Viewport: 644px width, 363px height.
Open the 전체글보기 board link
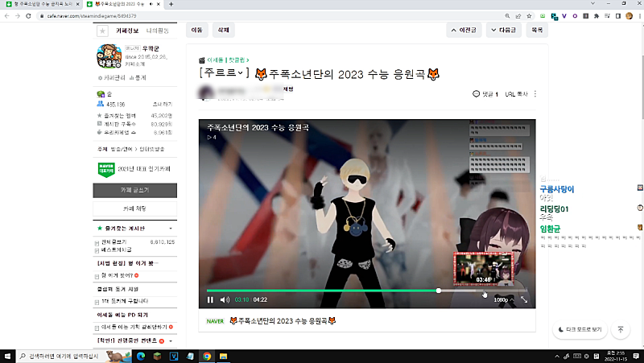coord(114,242)
